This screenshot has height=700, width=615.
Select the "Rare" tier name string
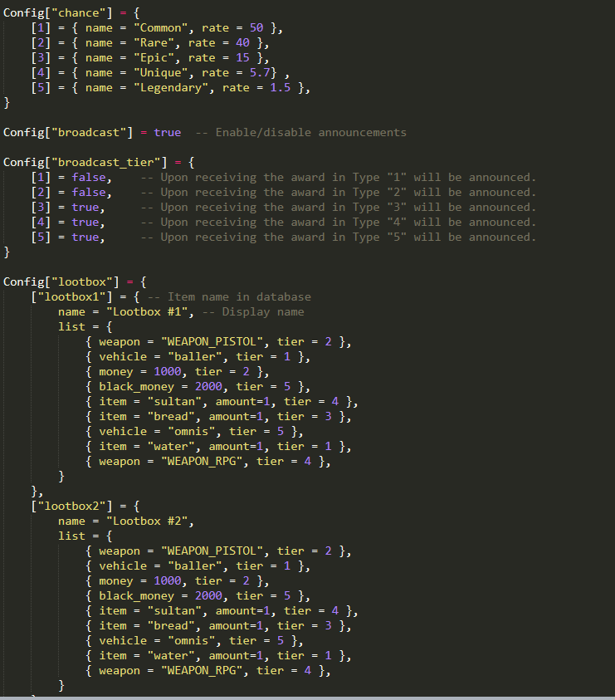pos(154,43)
